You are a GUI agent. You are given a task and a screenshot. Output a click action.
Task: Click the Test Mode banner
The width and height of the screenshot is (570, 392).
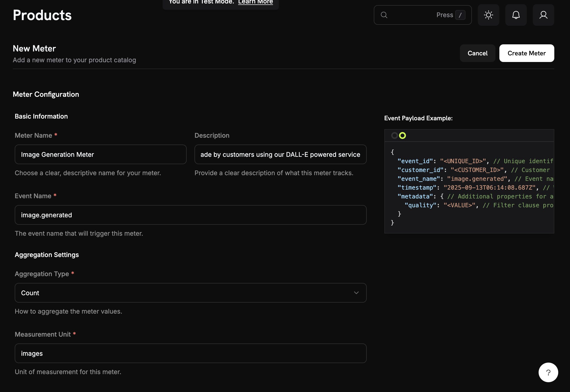(220, 2)
